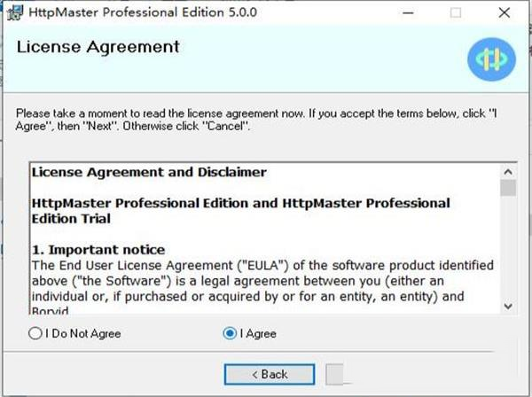Click the "License Agreement" page title

point(98,47)
